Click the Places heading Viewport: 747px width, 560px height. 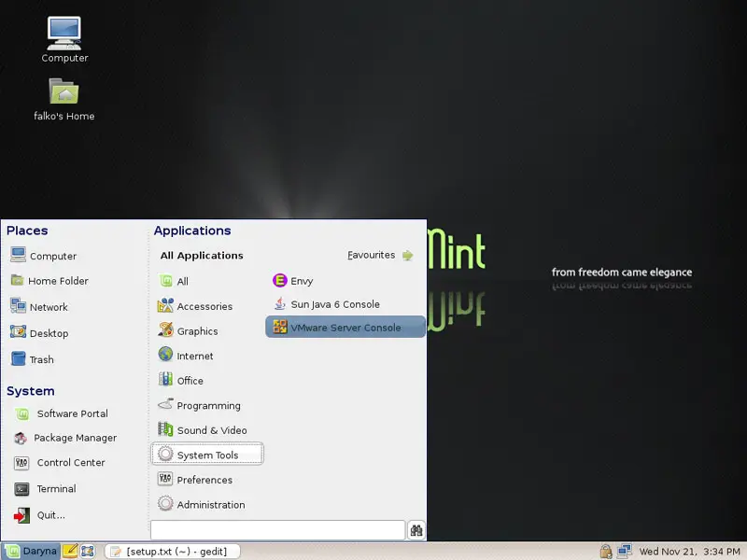pos(27,231)
